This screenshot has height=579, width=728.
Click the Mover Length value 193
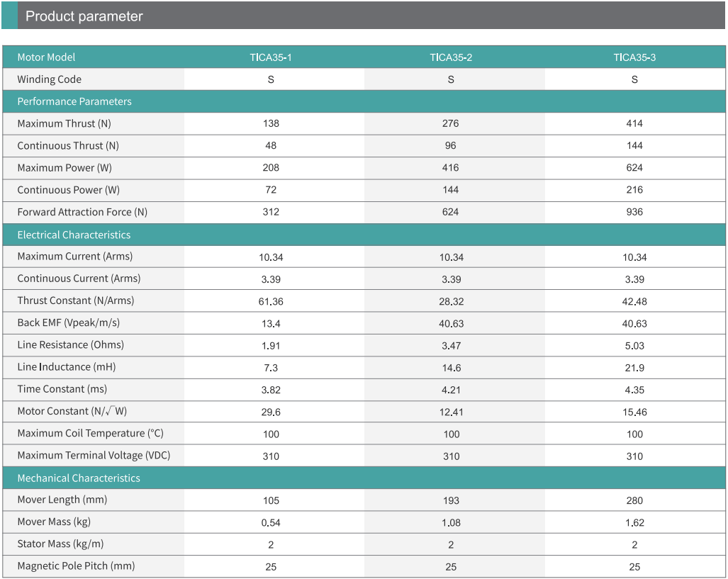pyautogui.click(x=451, y=501)
